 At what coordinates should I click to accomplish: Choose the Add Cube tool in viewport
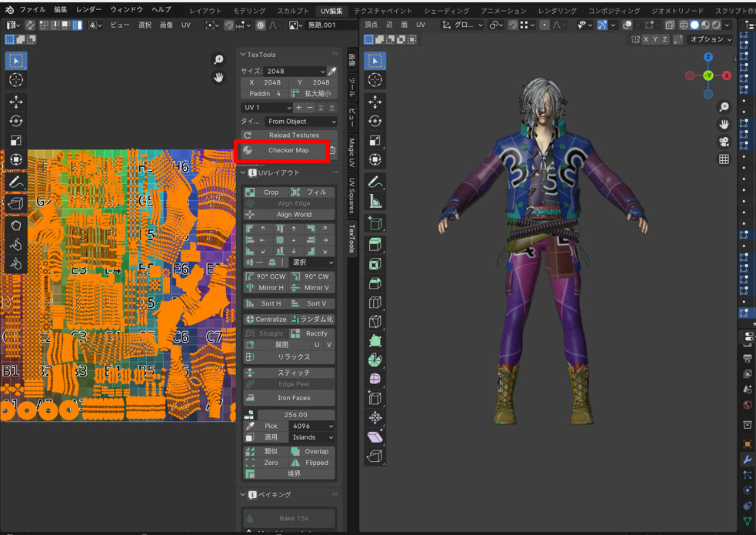(x=375, y=224)
